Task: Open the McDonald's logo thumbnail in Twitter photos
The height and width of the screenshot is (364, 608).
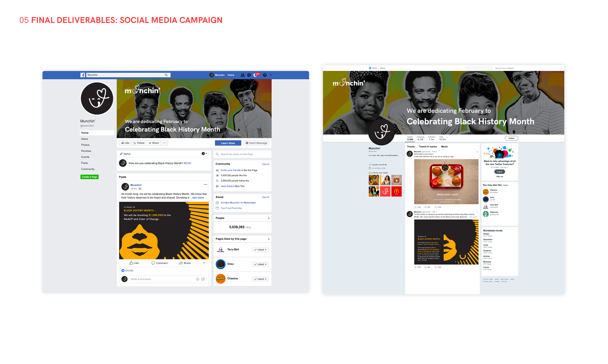Action: pyautogui.click(x=396, y=191)
